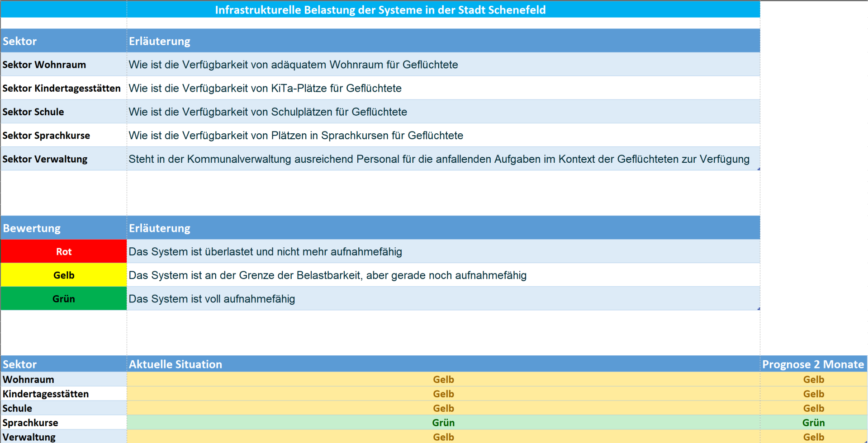Click the 'Prognose 2 Monate' column header
The width and height of the screenshot is (868, 443).
tap(813, 364)
